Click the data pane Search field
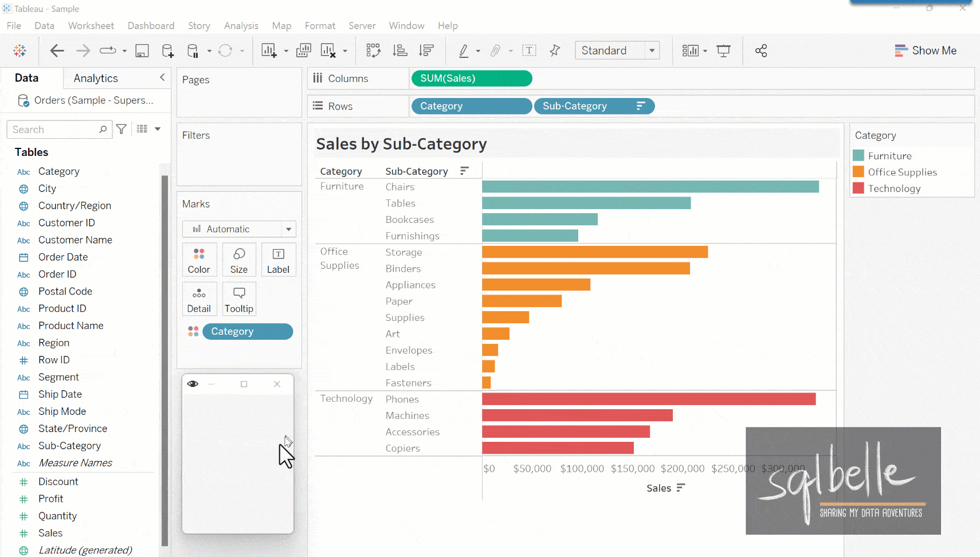980x557 pixels. pyautogui.click(x=59, y=130)
